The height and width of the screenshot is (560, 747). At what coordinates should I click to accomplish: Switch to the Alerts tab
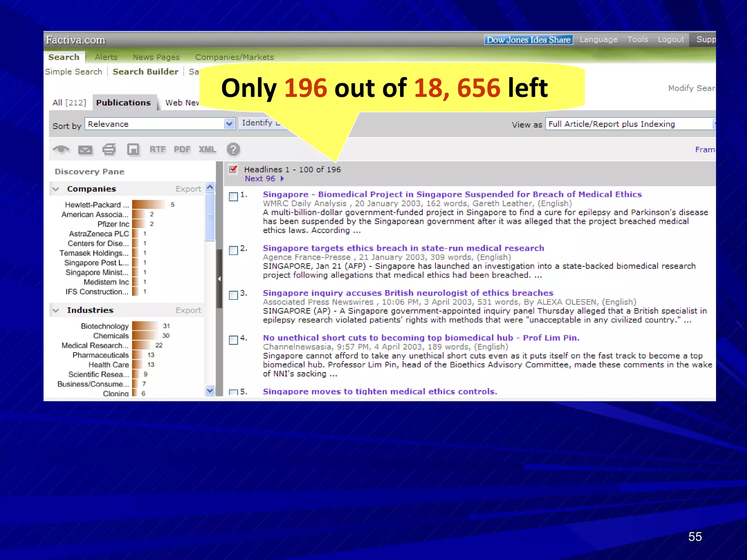point(106,57)
